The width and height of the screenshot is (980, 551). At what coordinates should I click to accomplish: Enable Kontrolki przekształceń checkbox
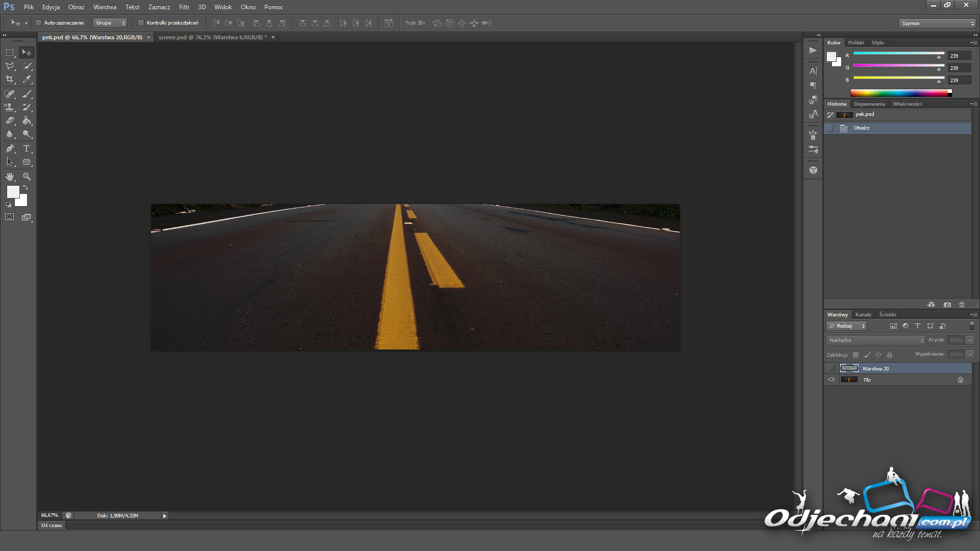click(x=141, y=23)
